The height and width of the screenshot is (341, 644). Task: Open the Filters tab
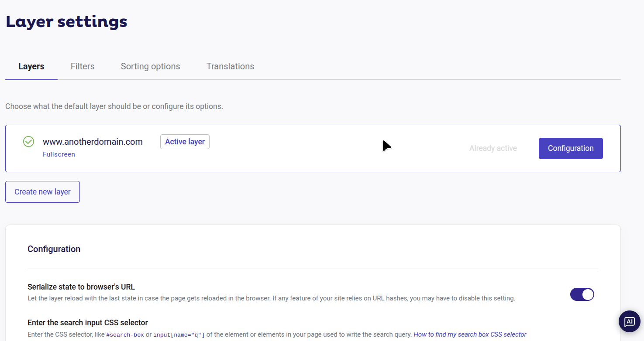pos(83,66)
